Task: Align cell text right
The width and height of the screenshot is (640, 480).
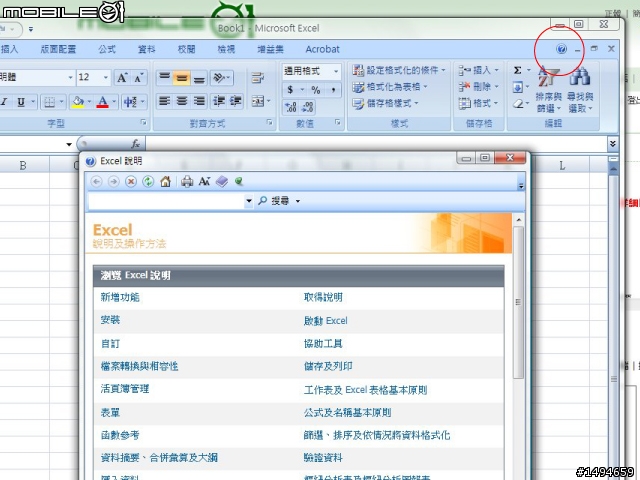Action: tap(199, 101)
